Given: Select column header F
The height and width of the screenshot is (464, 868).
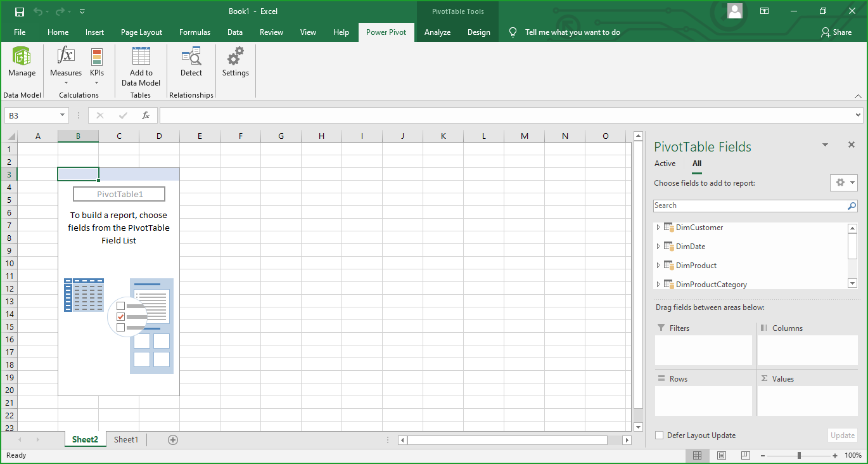Looking at the screenshot, I should [241, 136].
